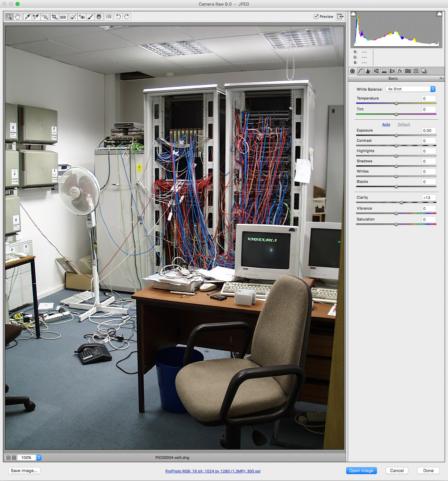
Task: Toggle full screen mode icon
Action: (x=340, y=17)
